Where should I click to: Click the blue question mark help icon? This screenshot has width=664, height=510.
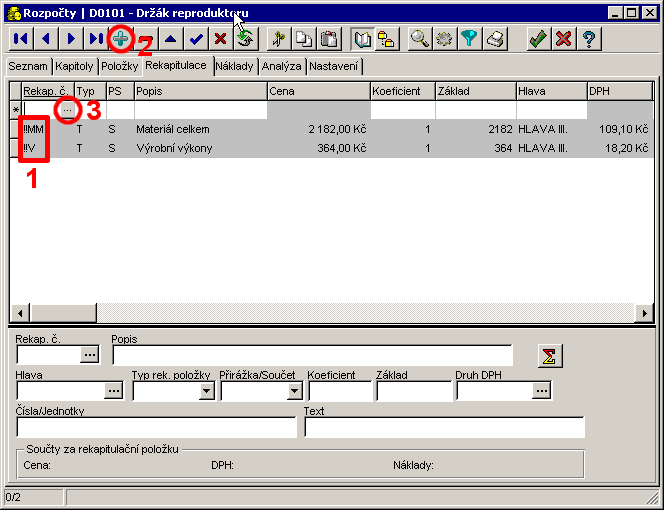589,39
